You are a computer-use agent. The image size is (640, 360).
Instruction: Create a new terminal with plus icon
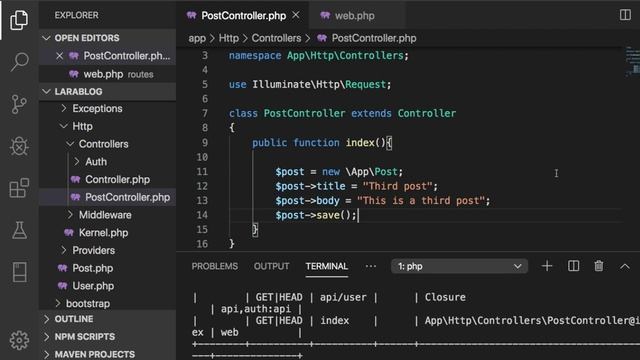pos(547,266)
